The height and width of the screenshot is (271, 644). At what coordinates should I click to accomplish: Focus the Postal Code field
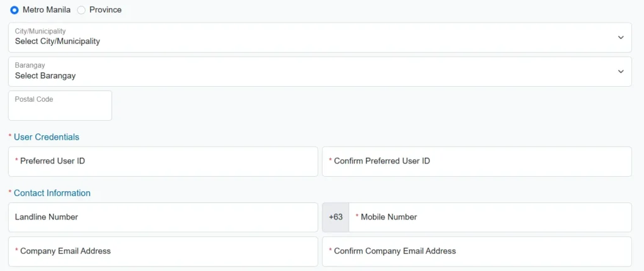60,106
